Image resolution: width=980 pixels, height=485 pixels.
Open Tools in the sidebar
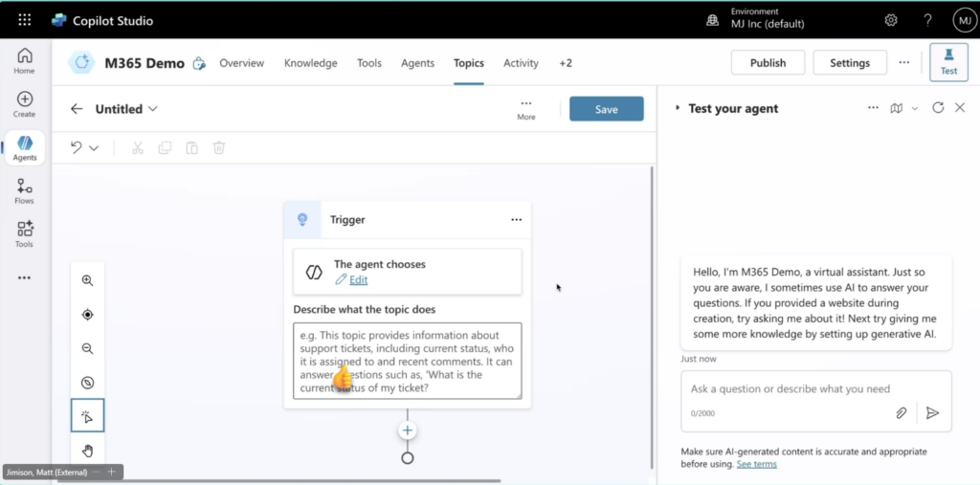coord(24,234)
